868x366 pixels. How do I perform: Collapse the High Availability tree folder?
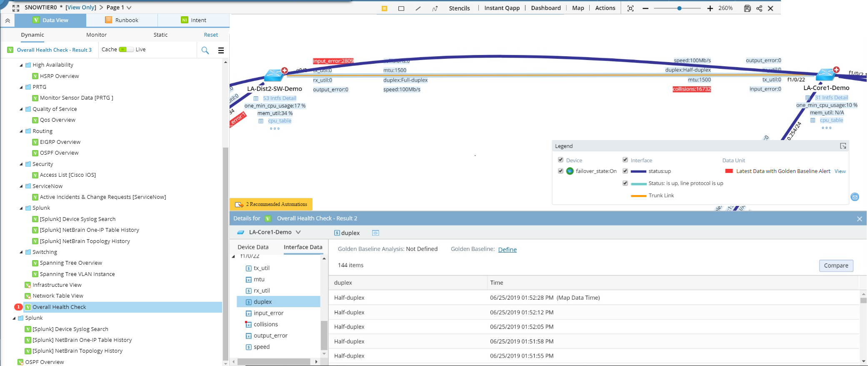coord(21,65)
